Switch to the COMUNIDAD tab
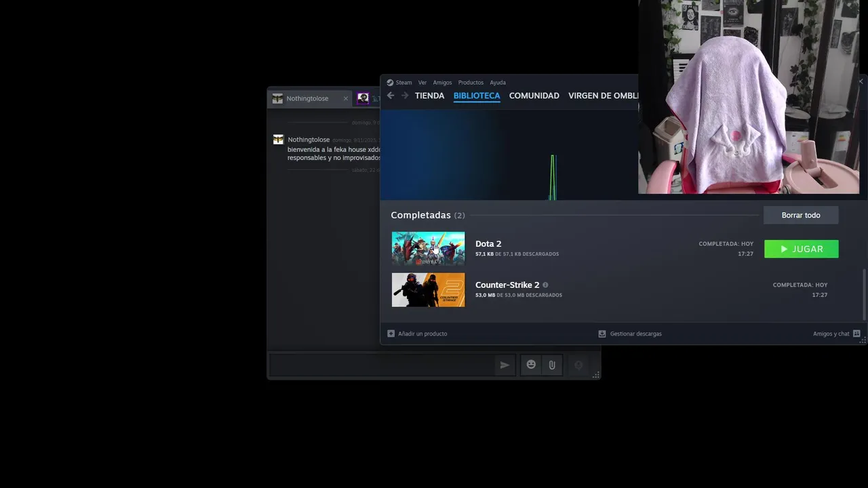The width and height of the screenshot is (868, 488). pos(534,96)
